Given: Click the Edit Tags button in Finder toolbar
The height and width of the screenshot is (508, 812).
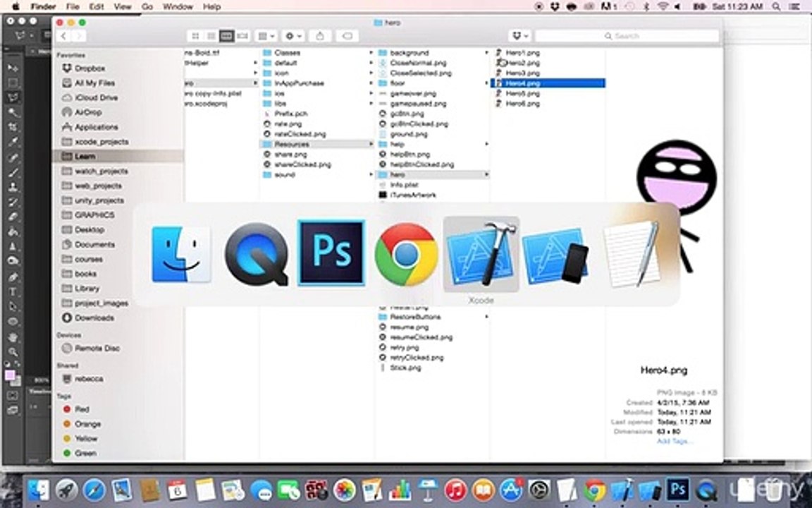Looking at the screenshot, I should tap(347, 36).
